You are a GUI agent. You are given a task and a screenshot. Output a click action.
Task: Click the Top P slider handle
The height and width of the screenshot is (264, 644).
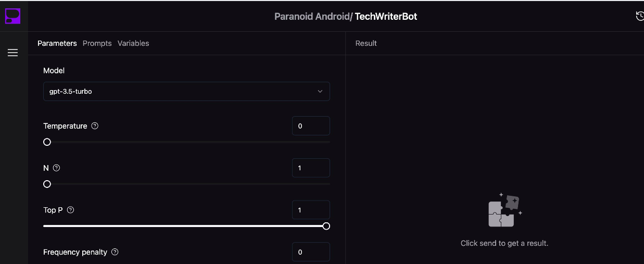pos(326,226)
